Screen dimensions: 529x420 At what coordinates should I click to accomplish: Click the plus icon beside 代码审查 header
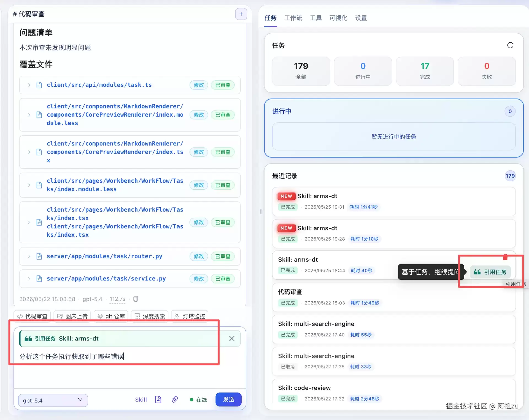pyautogui.click(x=241, y=14)
